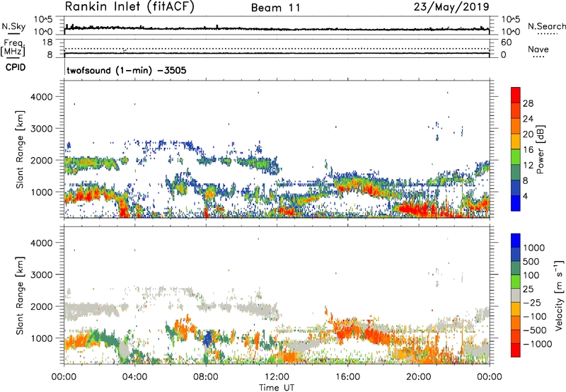Click the 'N.Search' legend label
This screenshot has height=392, width=566.
(x=547, y=26)
